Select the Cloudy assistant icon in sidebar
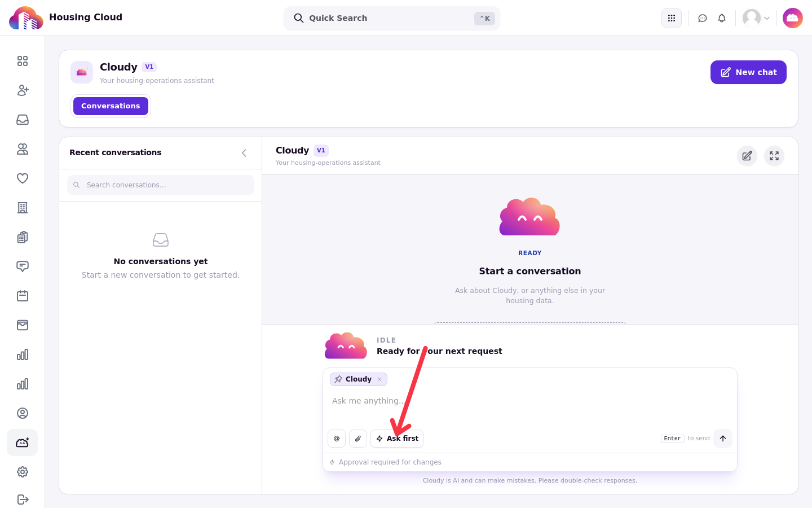 pos(23,443)
